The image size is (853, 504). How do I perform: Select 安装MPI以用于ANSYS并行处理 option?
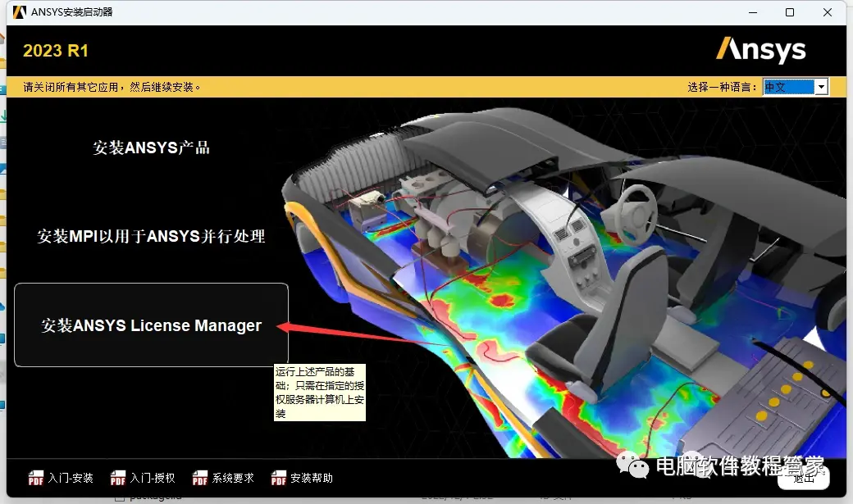pyautogui.click(x=151, y=236)
